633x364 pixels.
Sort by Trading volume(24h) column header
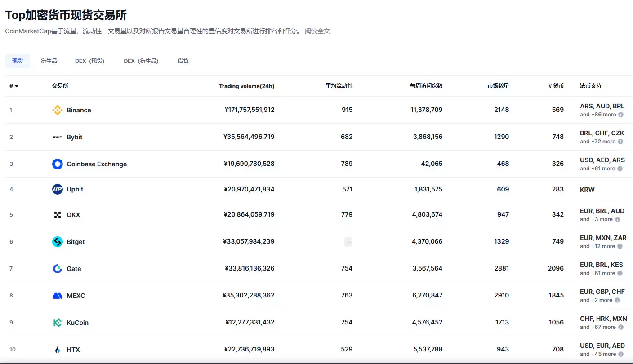point(246,86)
